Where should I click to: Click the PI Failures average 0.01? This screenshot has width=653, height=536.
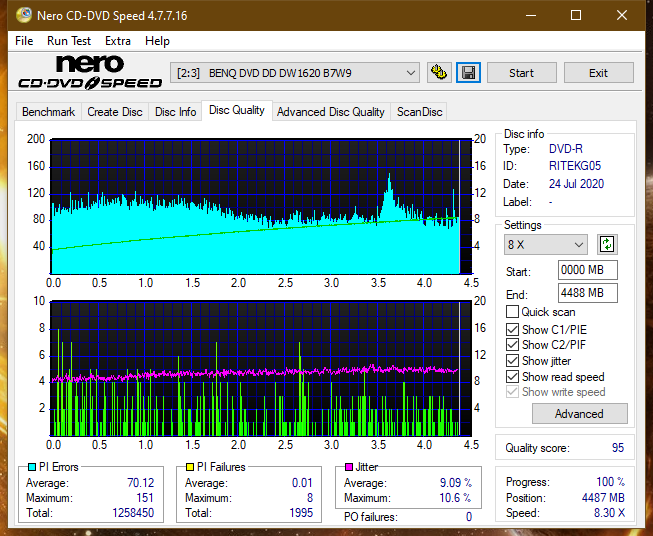click(302, 483)
